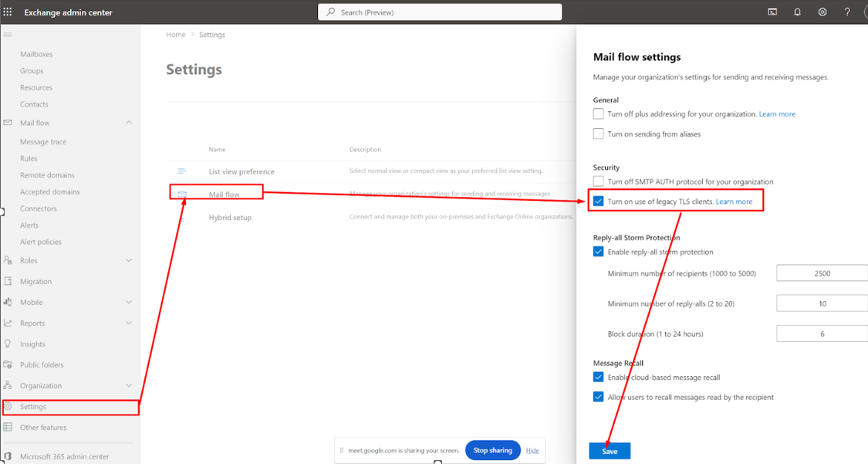The image size is (868, 464).
Task: Open help question mark icon
Action: coord(847,12)
